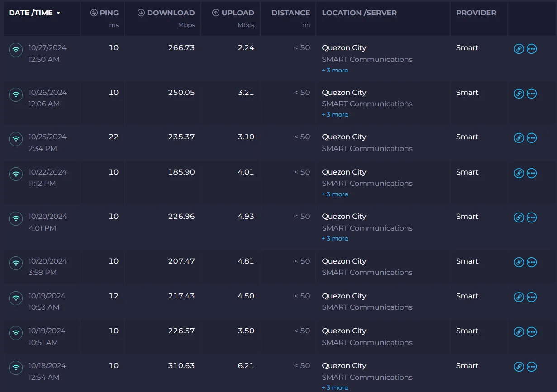The width and height of the screenshot is (557, 392).
Task: Expand '+ 3 more' servers for 10/18/2024
Action: 335,388
